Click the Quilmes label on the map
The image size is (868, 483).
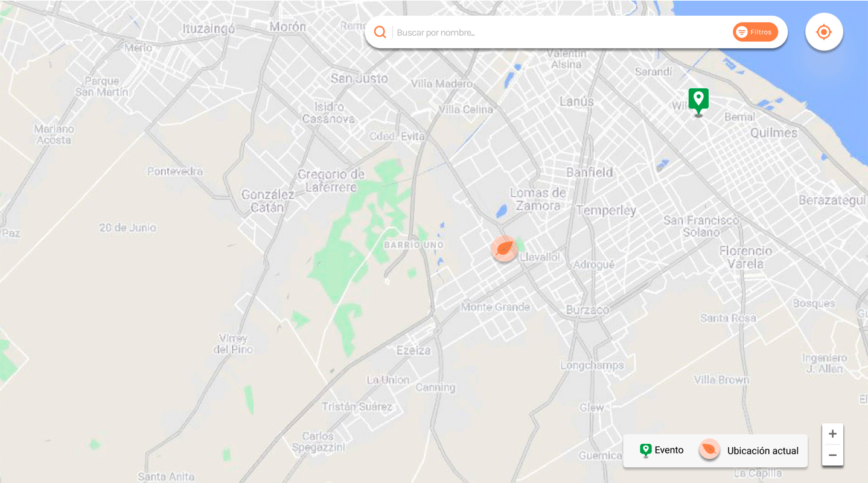[x=773, y=133]
